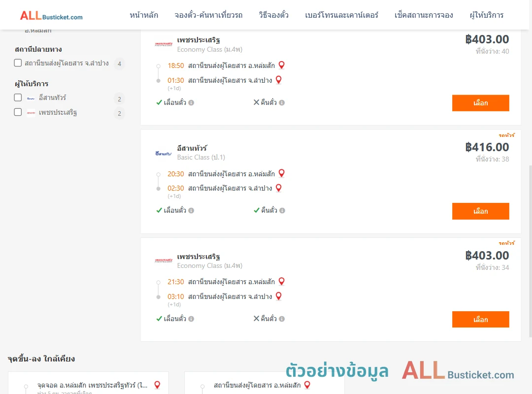Open เบอร์โทรและเคาน์เตอร์ menu item
Image resolution: width=532 pixels, height=394 pixels.
click(341, 15)
